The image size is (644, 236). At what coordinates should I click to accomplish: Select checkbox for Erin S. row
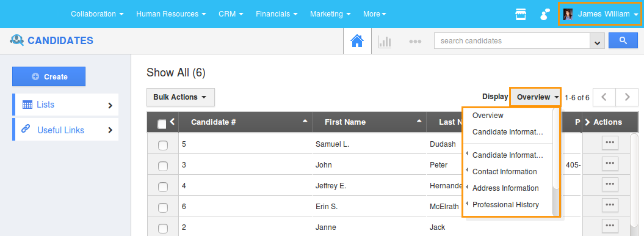point(163,208)
